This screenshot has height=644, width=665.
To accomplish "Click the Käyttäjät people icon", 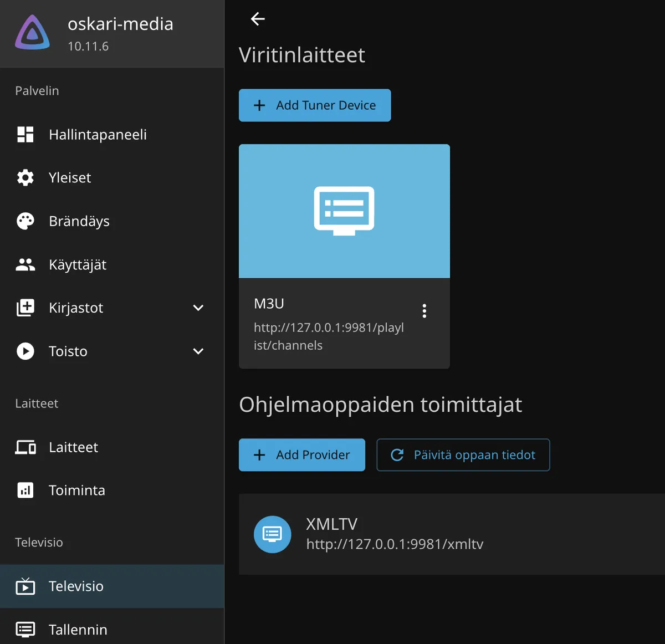I will pos(25,265).
